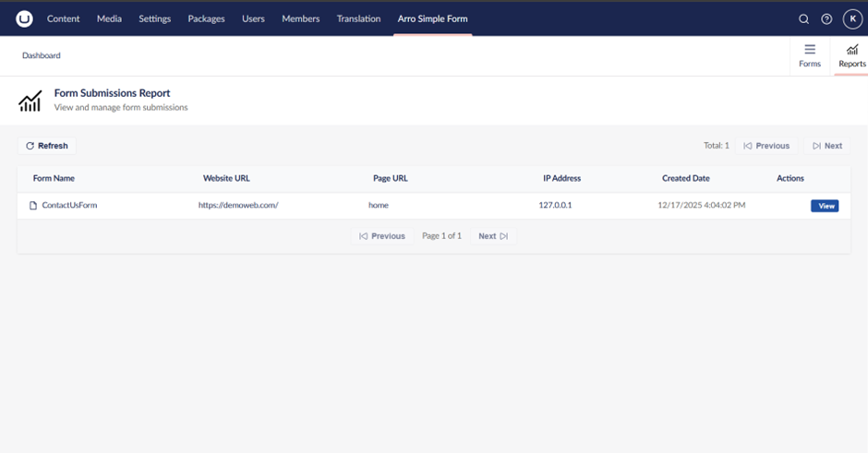Go to the Settings section
Screen dimensions: 868x453
[x=154, y=18]
